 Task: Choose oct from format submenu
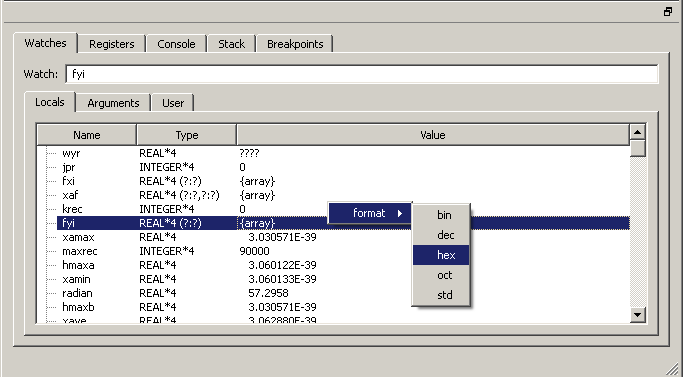441,275
